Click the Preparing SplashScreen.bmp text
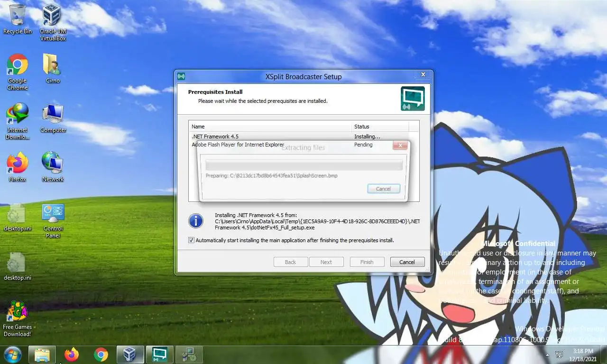The width and height of the screenshot is (607, 364). click(x=271, y=176)
